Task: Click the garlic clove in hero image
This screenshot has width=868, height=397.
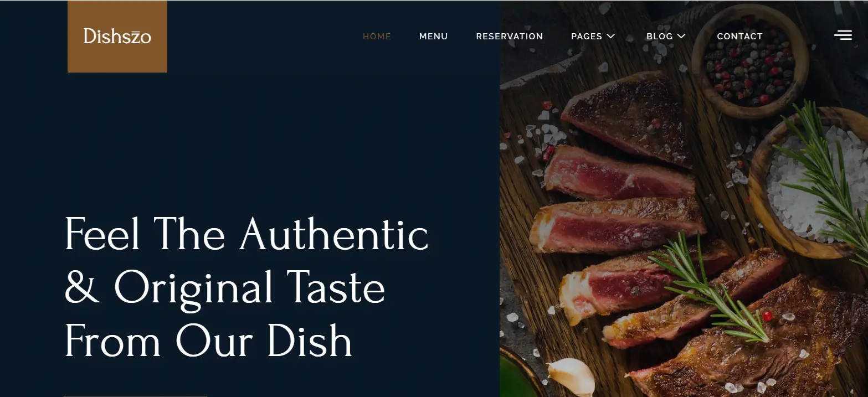Action: click(571, 377)
